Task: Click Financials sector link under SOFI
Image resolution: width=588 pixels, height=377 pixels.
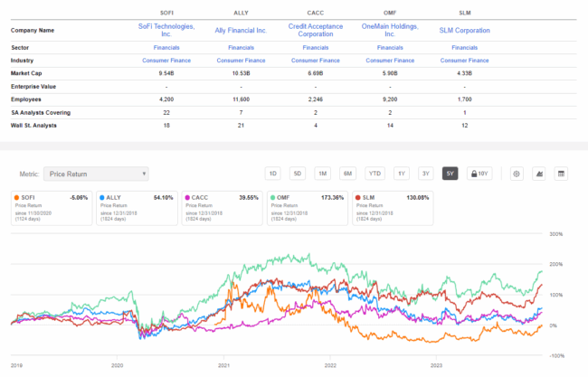Action: pos(166,48)
